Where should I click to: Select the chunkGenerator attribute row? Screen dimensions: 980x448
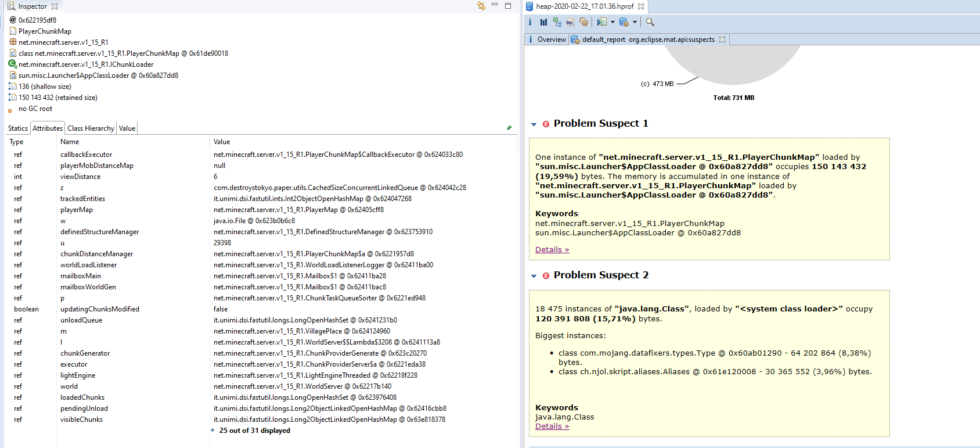(85, 353)
